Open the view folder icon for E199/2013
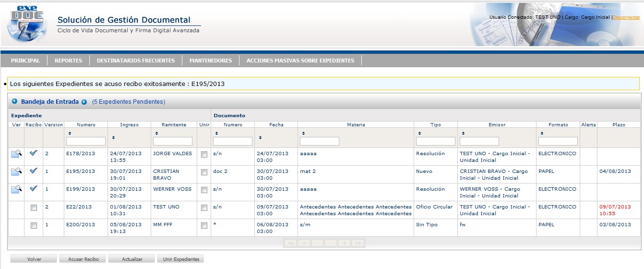The height and width of the screenshot is (269, 644). [16, 190]
